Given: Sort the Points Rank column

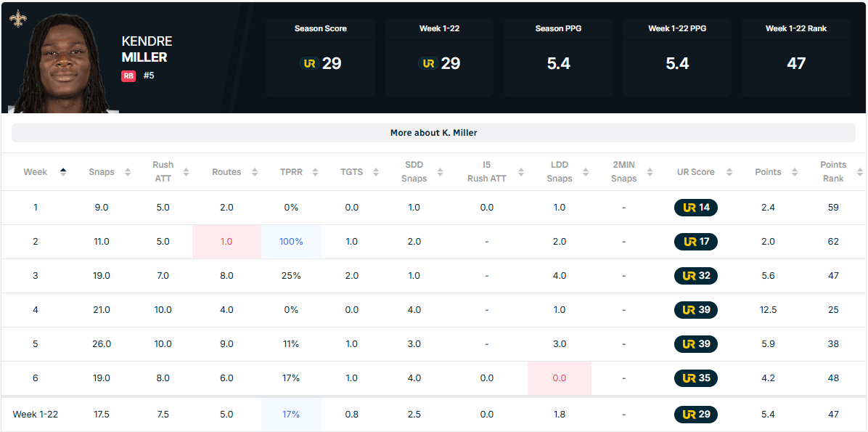Looking at the screenshot, I should point(860,172).
